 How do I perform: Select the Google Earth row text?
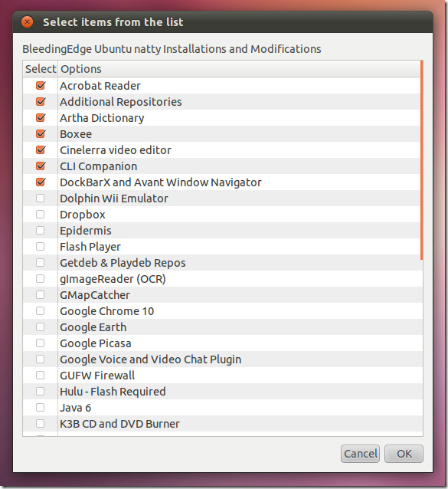pyautogui.click(x=93, y=327)
